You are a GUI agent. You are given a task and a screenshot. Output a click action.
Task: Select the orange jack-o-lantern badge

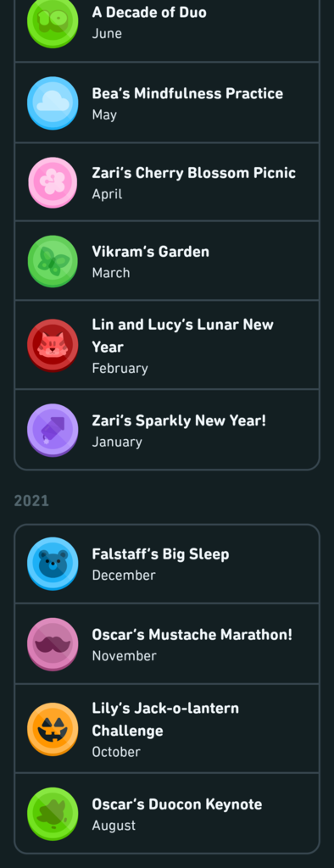click(53, 729)
